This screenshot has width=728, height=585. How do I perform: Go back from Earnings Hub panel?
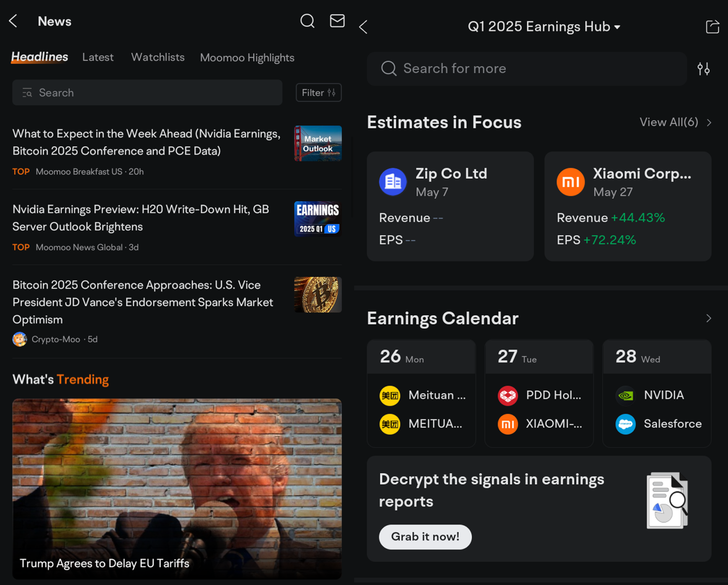tap(363, 27)
